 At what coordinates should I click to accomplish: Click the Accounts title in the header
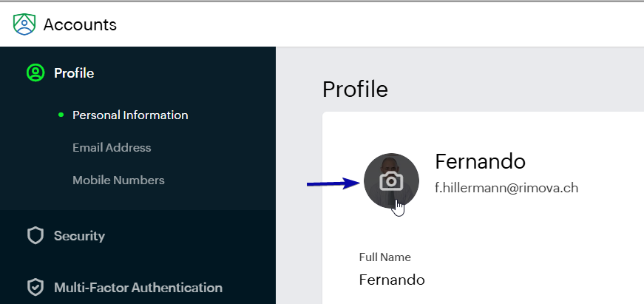(80, 24)
